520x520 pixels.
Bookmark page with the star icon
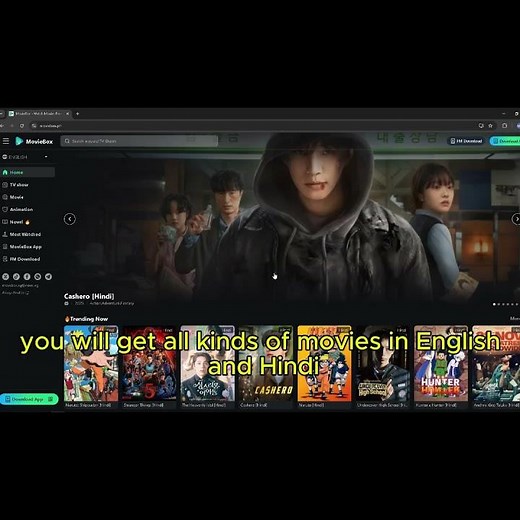click(490, 126)
